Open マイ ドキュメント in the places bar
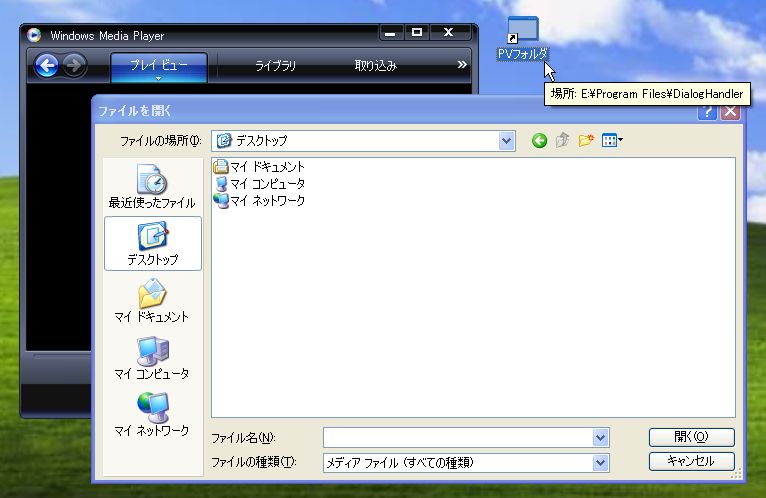The image size is (766, 498). tap(152, 301)
